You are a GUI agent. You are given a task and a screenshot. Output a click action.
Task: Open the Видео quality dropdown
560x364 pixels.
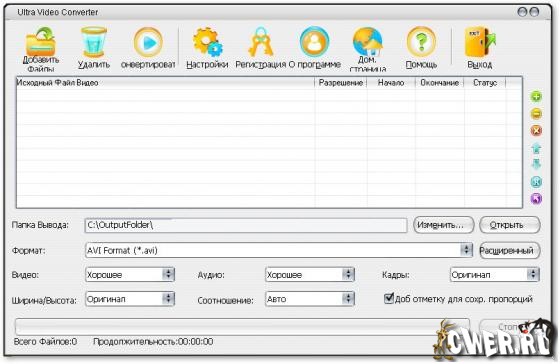coord(168,274)
